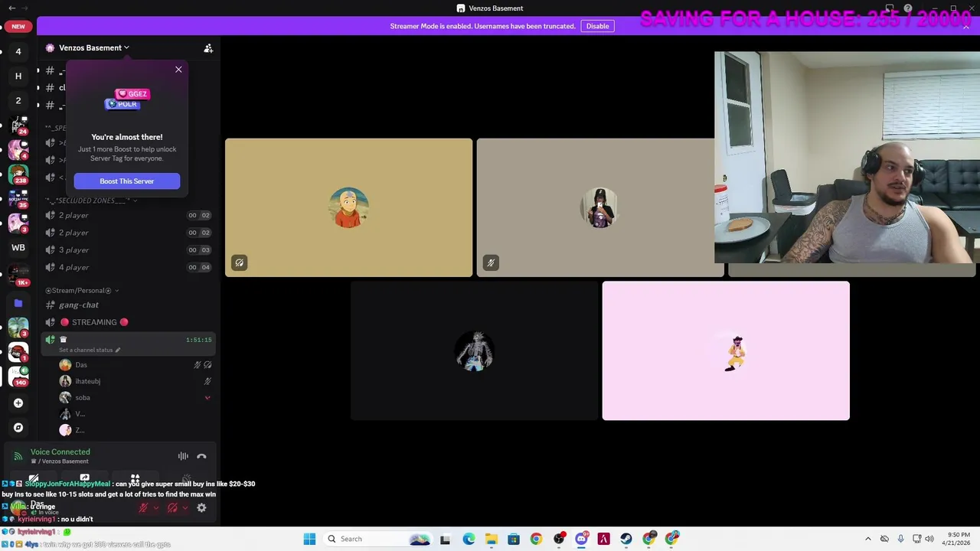Join the 4 player voice channel
Image resolution: width=980 pixels, height=551 pixels.
pos(128,267)
